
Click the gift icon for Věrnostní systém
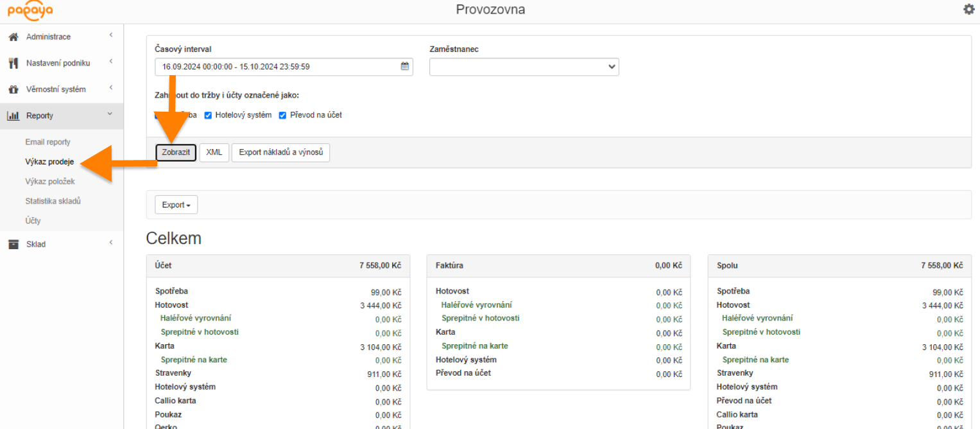tap(13, 89)
